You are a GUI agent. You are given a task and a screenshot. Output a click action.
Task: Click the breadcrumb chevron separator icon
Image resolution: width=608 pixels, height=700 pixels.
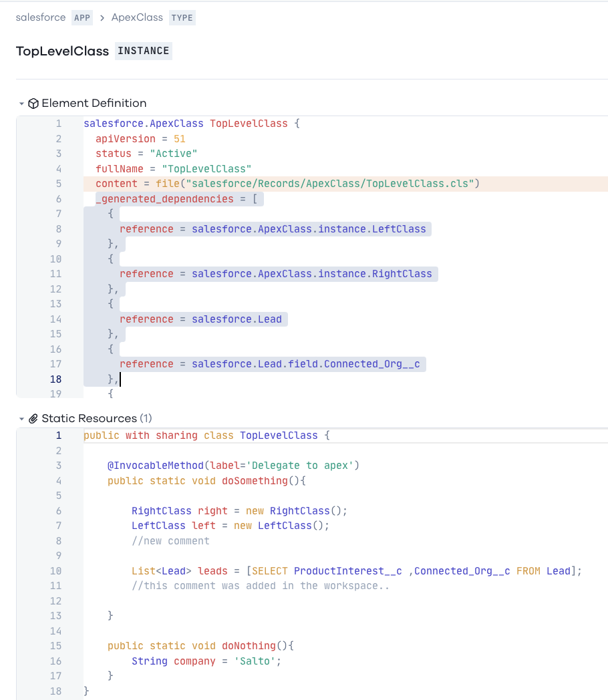tap(102, 18)
